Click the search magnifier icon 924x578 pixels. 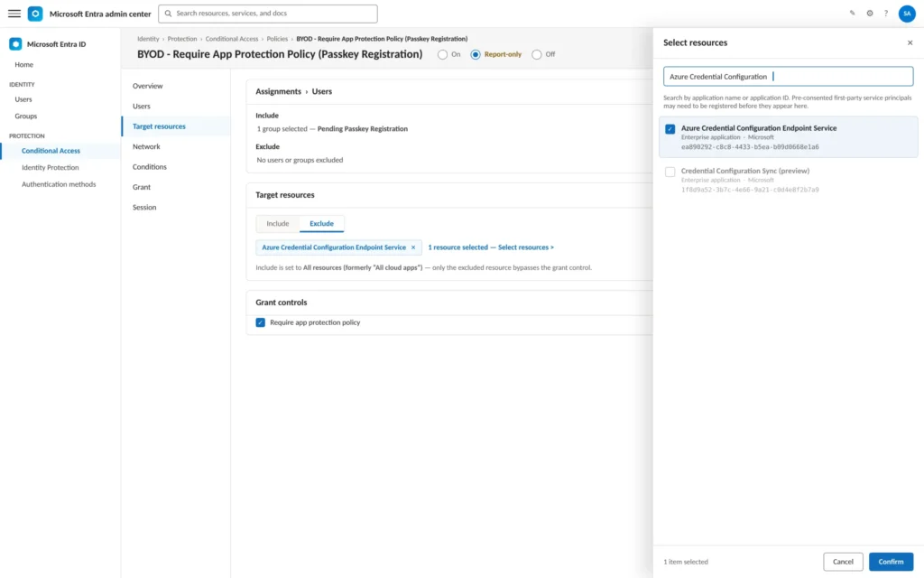click(168, 13)
